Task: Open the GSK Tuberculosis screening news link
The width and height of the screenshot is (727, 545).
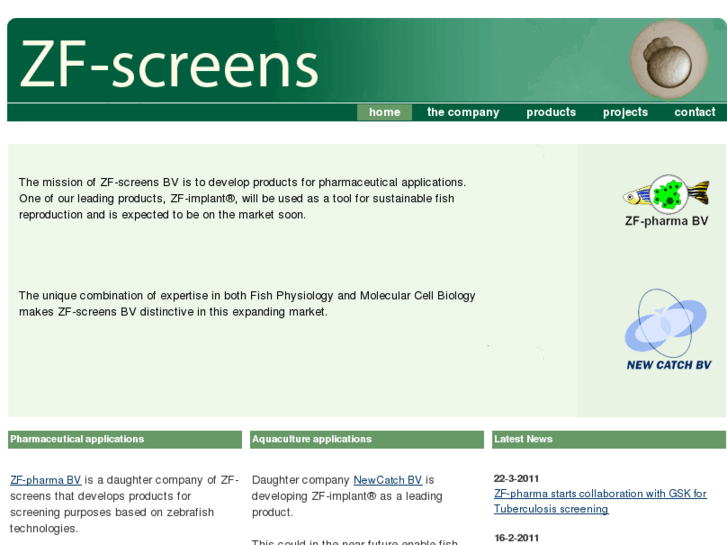Action: (600, 501)
